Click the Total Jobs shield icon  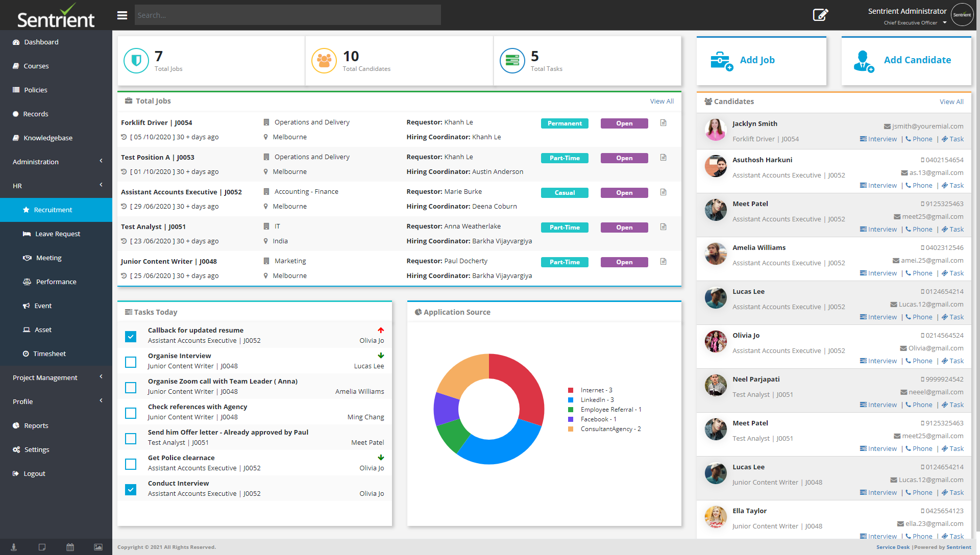tap(136, 61)
